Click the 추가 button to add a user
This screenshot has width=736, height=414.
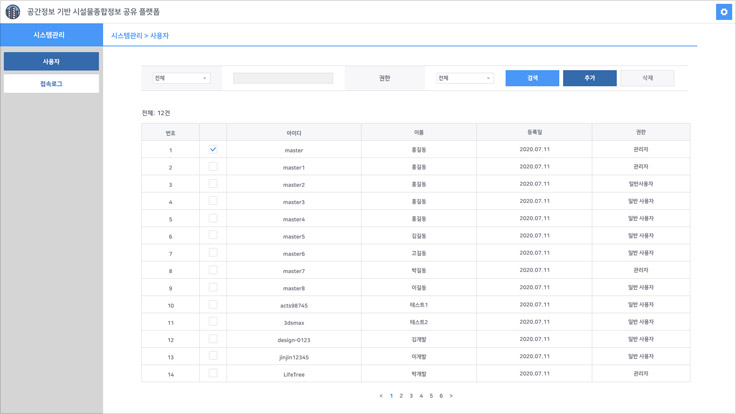pos(590,78)
